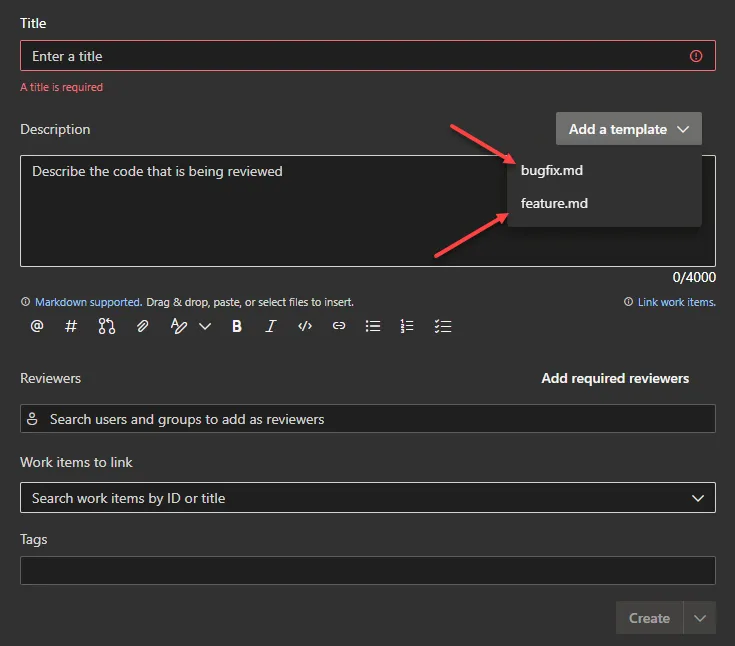Click the person icon in reviewers search box
The image size is (735, 646).
pos(32,419)
